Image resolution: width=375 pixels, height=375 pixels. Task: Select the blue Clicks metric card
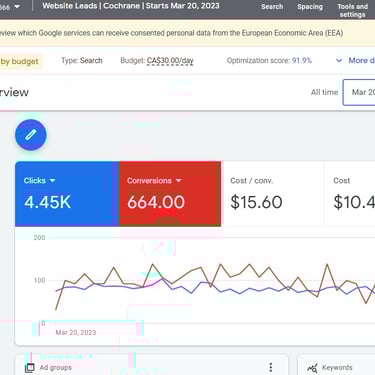click(67, 194)
